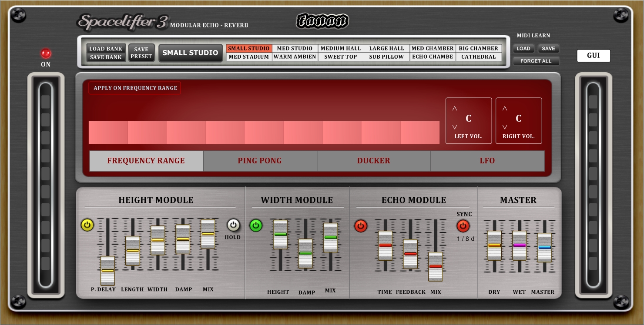Click Forget All under MIDI Learn

pyautogui.click(x=537, y=61)
